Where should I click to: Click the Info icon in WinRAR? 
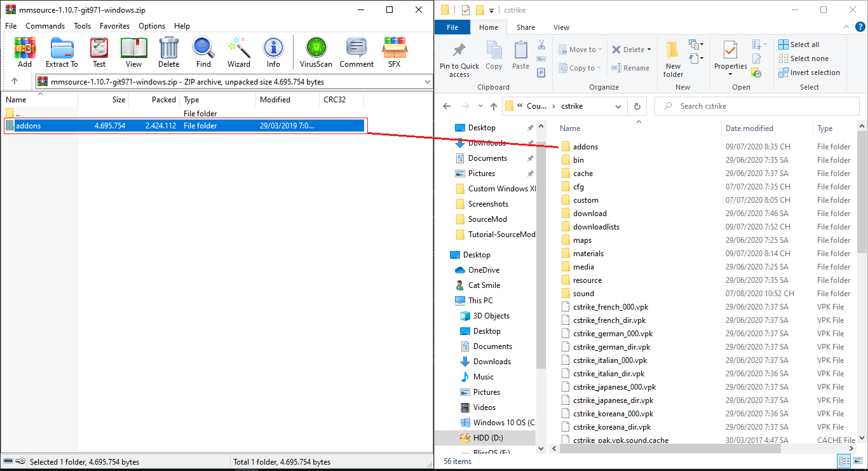273,52
